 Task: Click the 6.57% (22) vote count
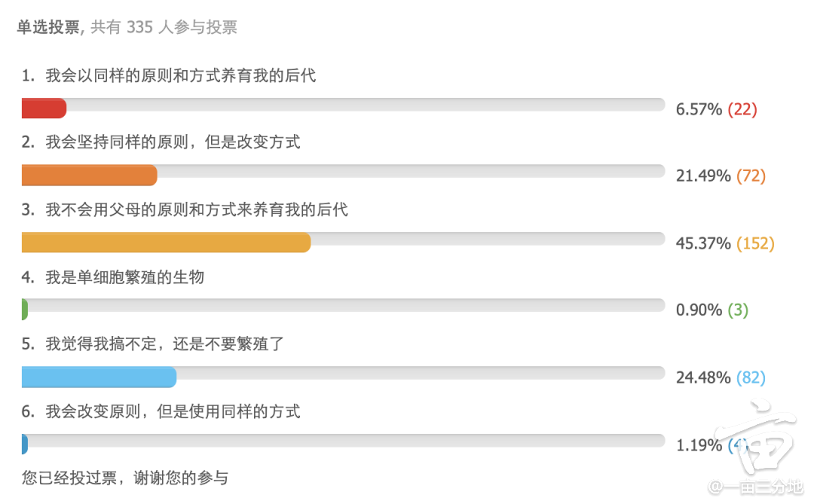point(717,109)
